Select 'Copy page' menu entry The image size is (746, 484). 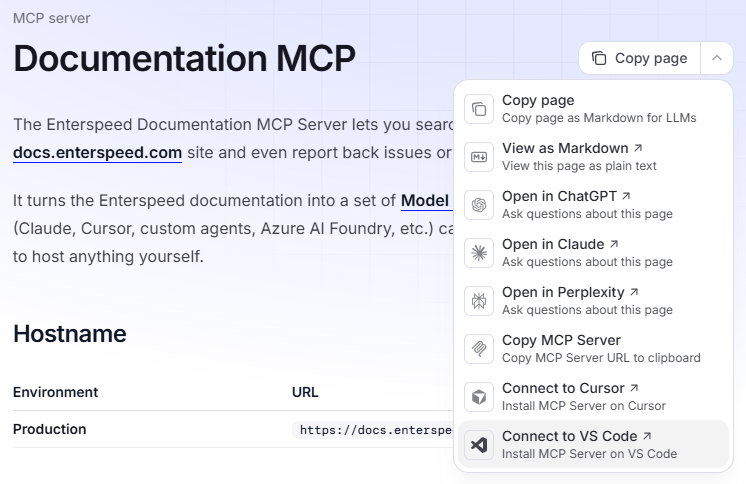(593, 109)
